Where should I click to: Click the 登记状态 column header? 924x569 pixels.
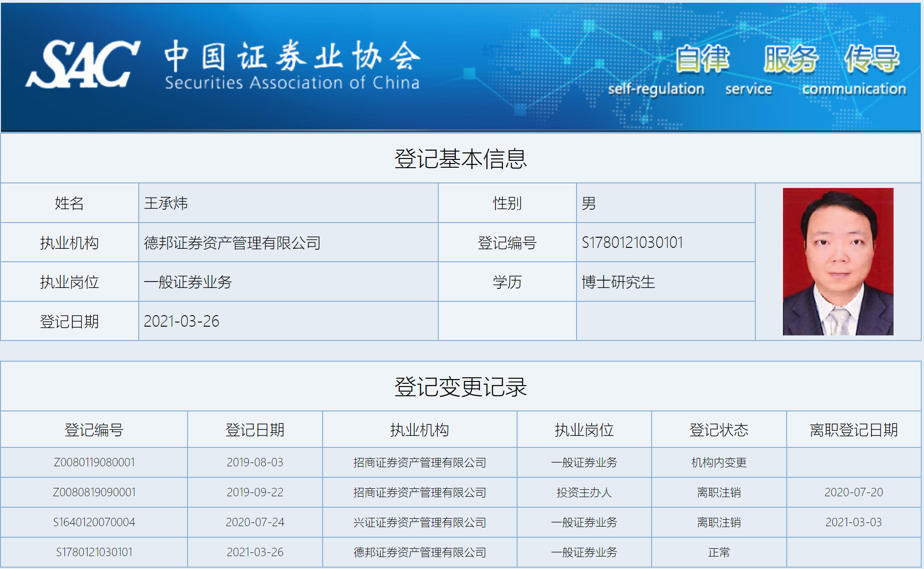(718, 430)
